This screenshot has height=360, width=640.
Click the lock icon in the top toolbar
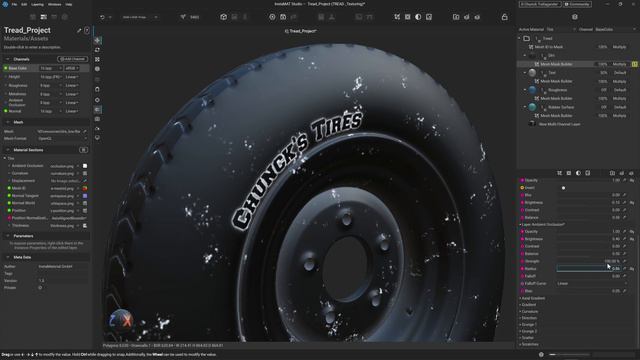(x=504, y=17)
